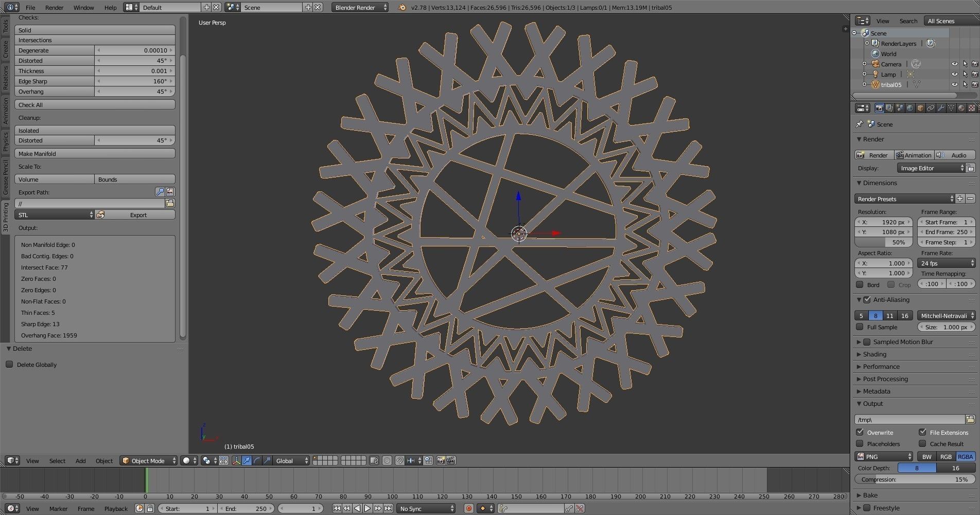Play the animation in reverse

357,508
